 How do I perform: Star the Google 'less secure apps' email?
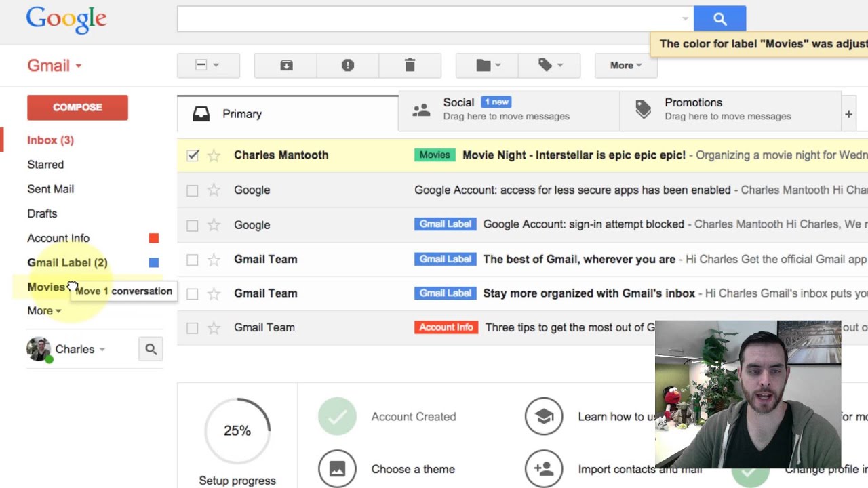(x=214, y=190)
